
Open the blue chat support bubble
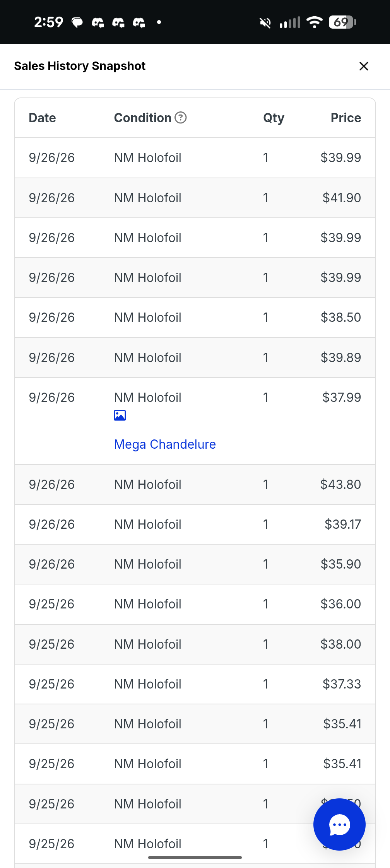[339, 824]
